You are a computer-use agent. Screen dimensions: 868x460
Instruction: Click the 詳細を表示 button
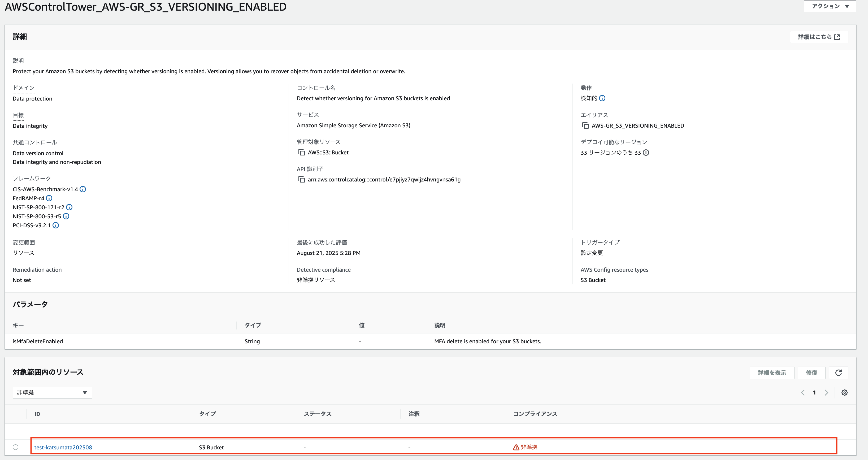tap(772, 372)
